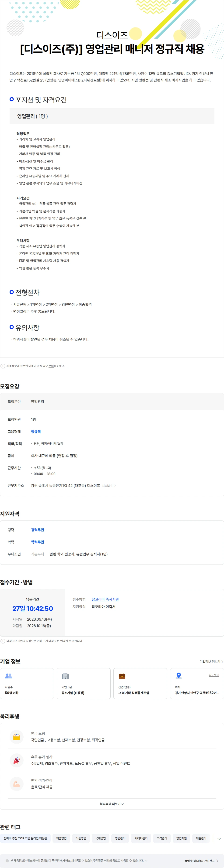Click the address 강원 속초시 농공단지1길 42
Viewport: 224px width, 868px height.
click(65, 486)
